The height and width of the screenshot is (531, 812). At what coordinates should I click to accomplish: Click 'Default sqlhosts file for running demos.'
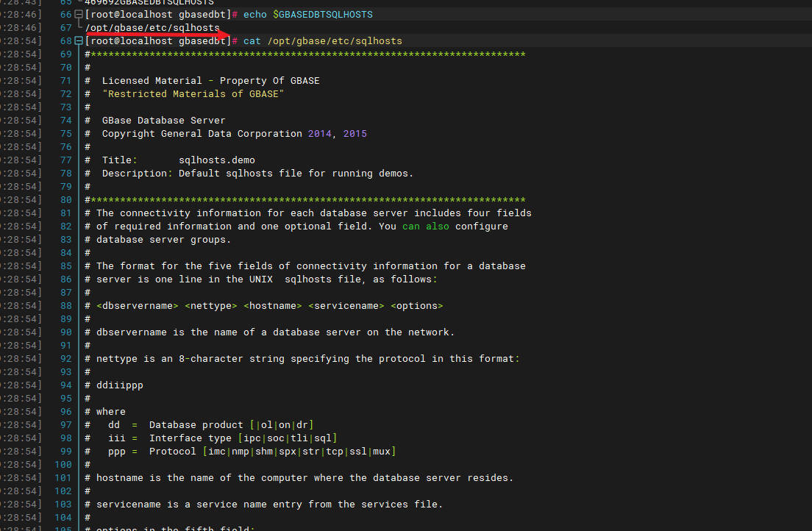pyautogui.click(x=296, y=174)
